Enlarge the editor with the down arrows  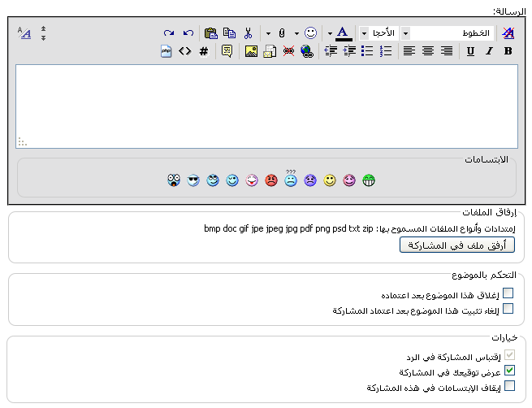(43, 38)
